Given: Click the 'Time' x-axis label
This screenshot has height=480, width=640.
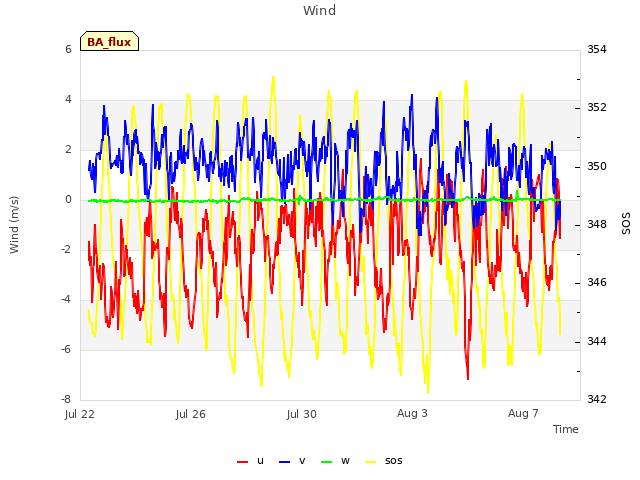Looking at the screenshot, I should [566, 429].
